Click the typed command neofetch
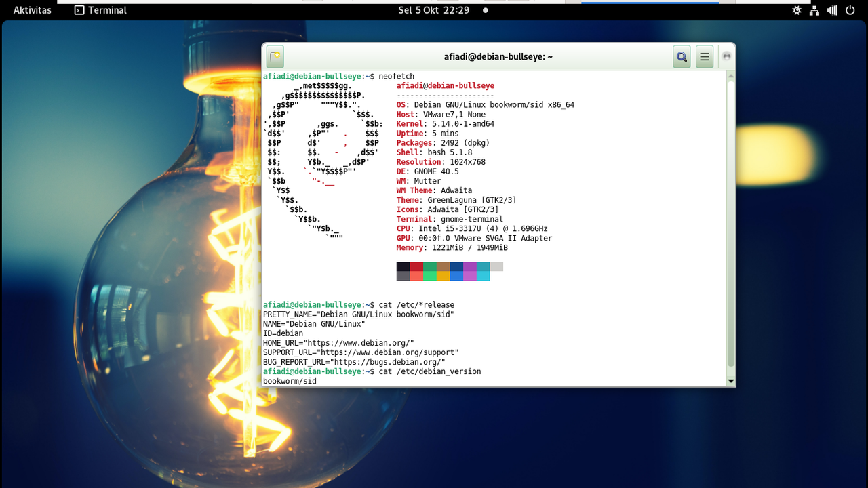The height and width of the screenshot is (488, 868). click(x=397, y=77)
